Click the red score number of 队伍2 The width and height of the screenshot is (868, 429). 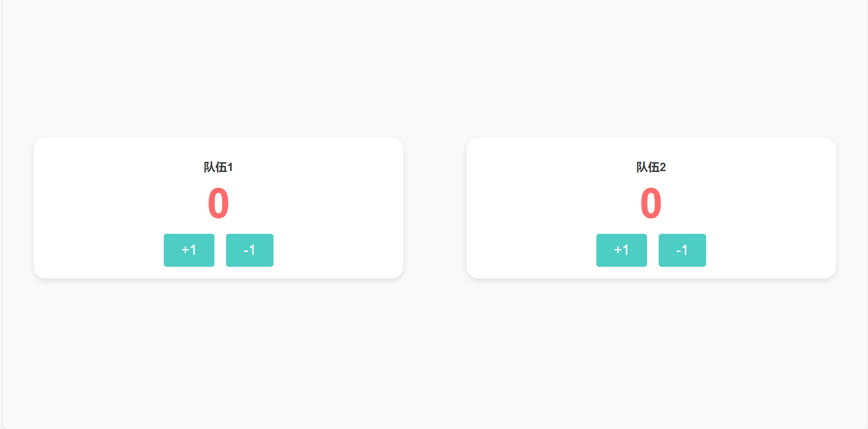(651, 204)
